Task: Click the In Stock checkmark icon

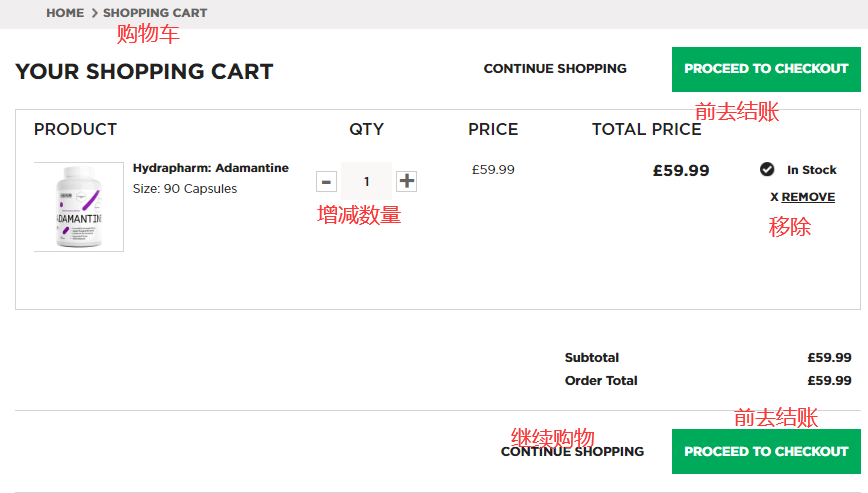Action: (767, 169)
